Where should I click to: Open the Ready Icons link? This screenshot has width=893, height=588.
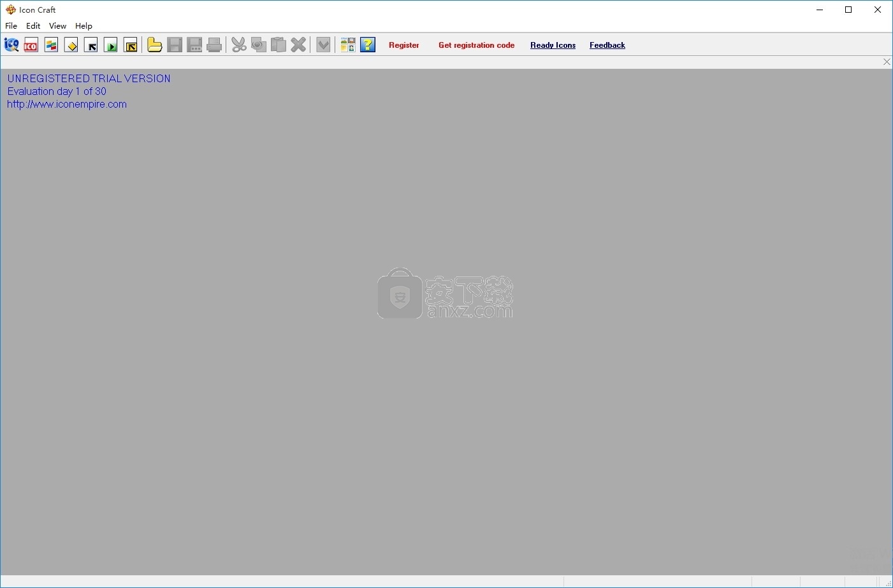click(x=553, y=45)
